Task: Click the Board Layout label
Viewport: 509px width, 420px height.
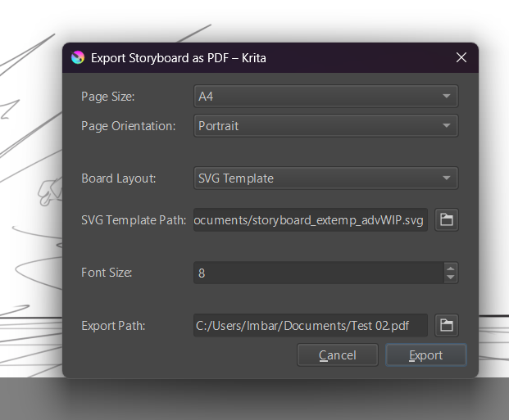Action: [x=119, y=178]
